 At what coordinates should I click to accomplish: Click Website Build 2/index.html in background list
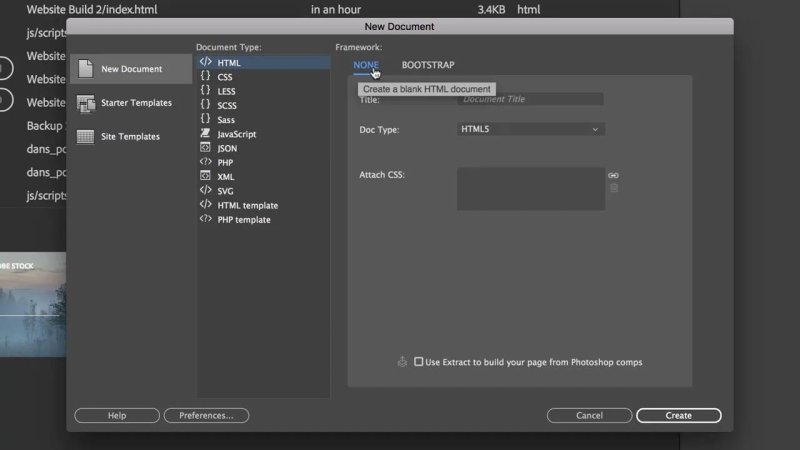[92, 10]
